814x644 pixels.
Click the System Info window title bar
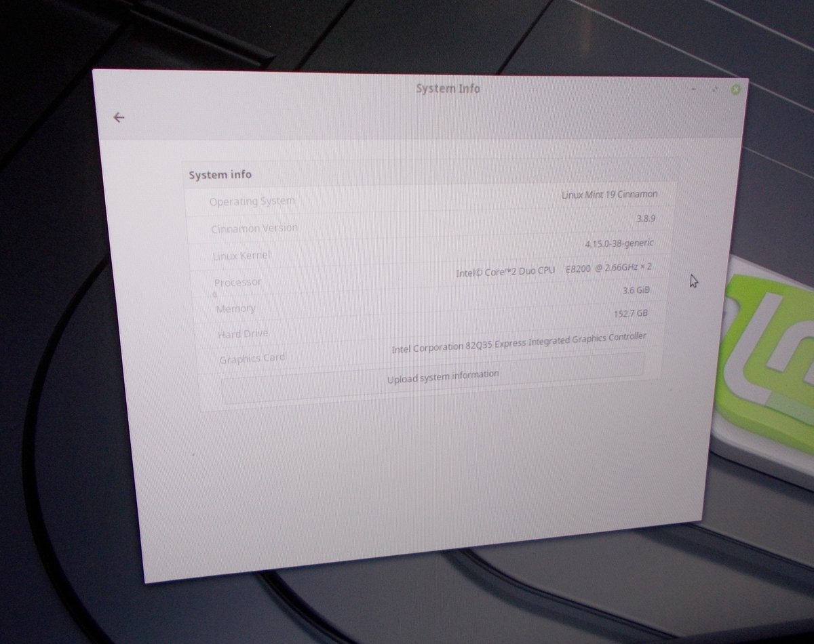point(448,89)
